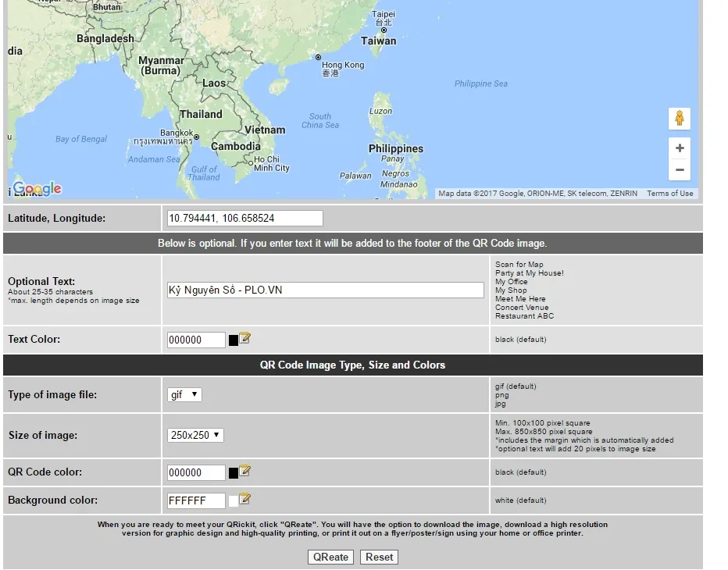Open the Size of image dropdown

195,435
